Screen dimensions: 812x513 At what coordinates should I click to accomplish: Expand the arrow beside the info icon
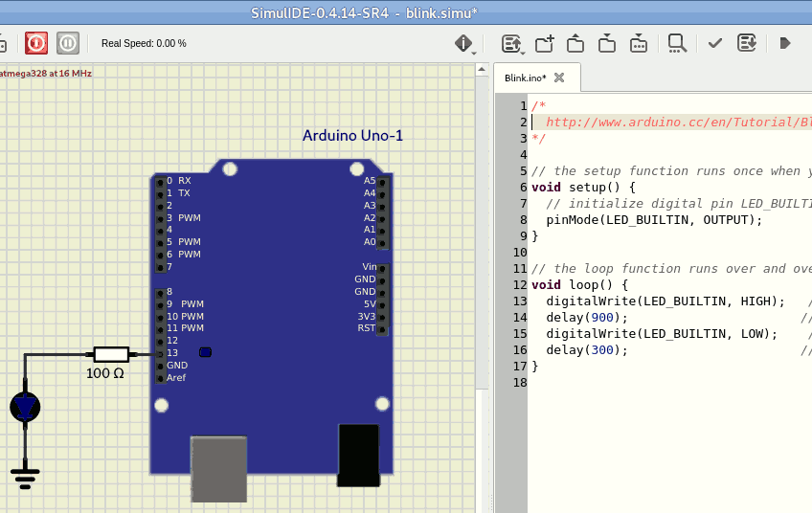[x=474, y=53]
